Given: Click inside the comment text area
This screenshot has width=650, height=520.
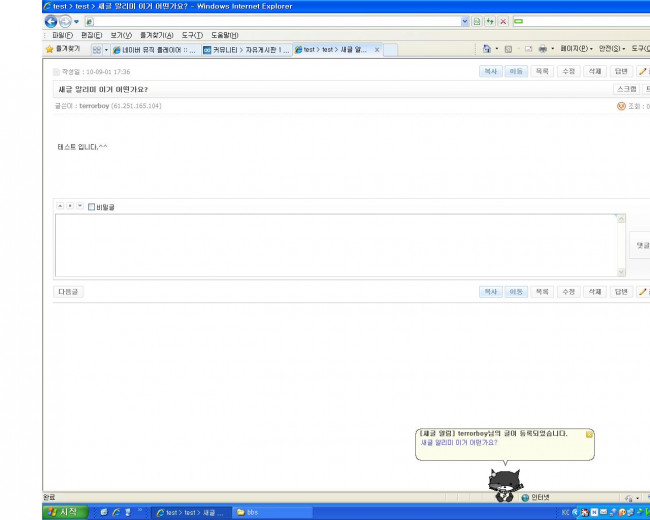Looking at the screenshot, I should pyautogui.click(x=337, y=245).
